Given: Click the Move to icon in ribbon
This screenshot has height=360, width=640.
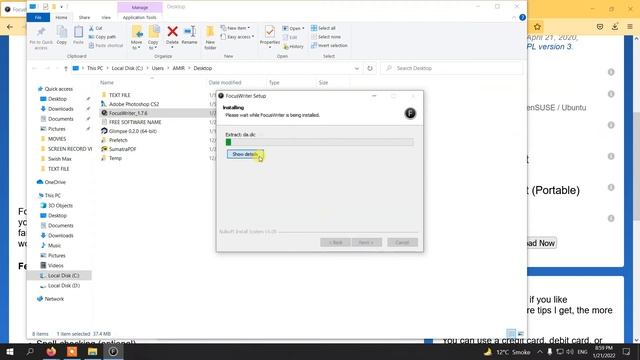Looking at the screenshot, I should (x=137, y=38).
